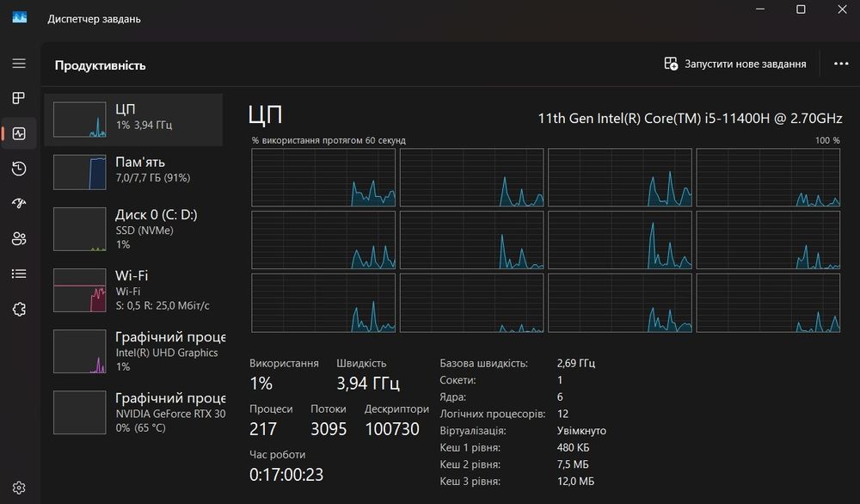The height and width of the screenshot is (504, 860).
Task: Select the NVIDIA GeForce RTX GPU item
Action: [x=133, y=412]
